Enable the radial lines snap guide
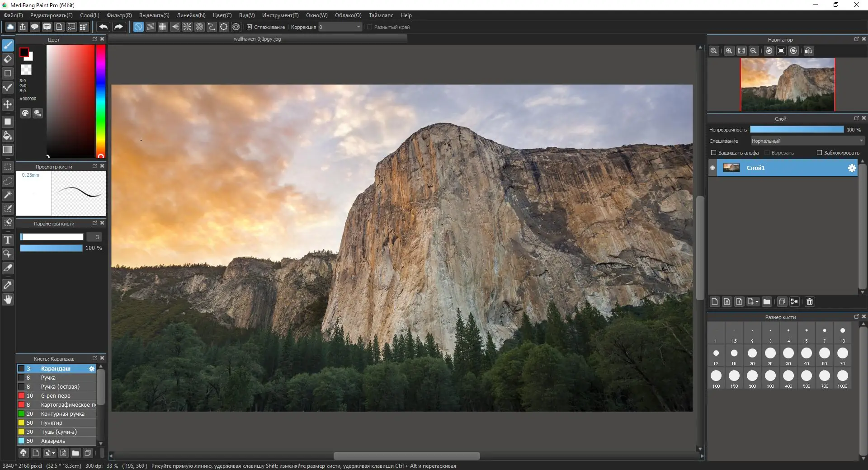The image size is (868, 470). (187, 27)
